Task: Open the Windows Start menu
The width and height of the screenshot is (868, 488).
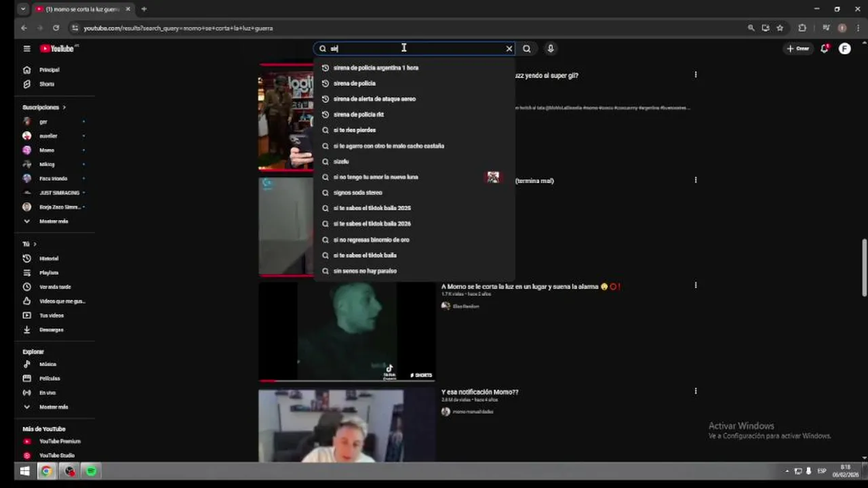Action: 25,471
